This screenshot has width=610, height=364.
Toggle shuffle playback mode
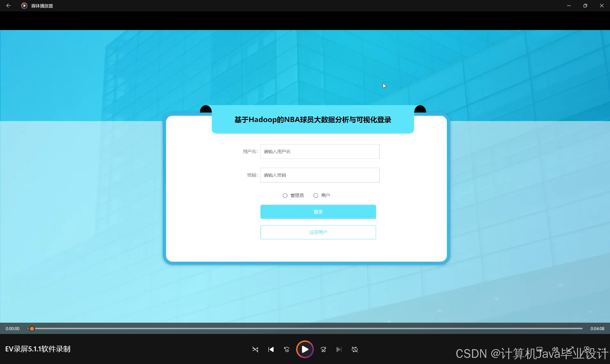pos(255,349)
